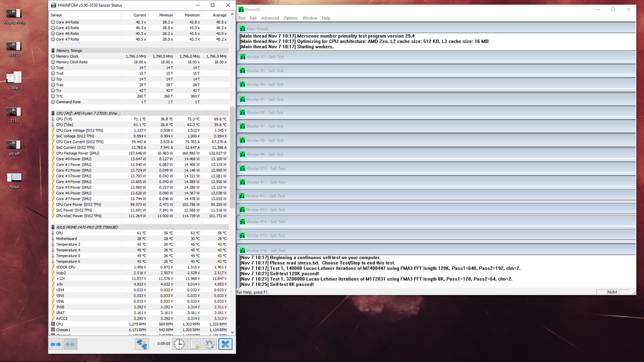The height and width of the screenshot is (362, 644).
Task: Select the CPU+SoC Power (SVI2 TFN) row
Action: pos(139,216)
